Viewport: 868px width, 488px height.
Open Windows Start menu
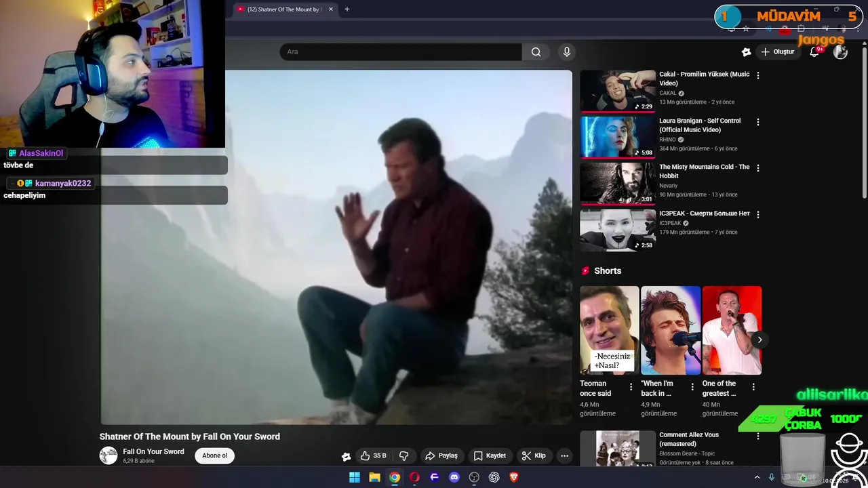[355, 477]
